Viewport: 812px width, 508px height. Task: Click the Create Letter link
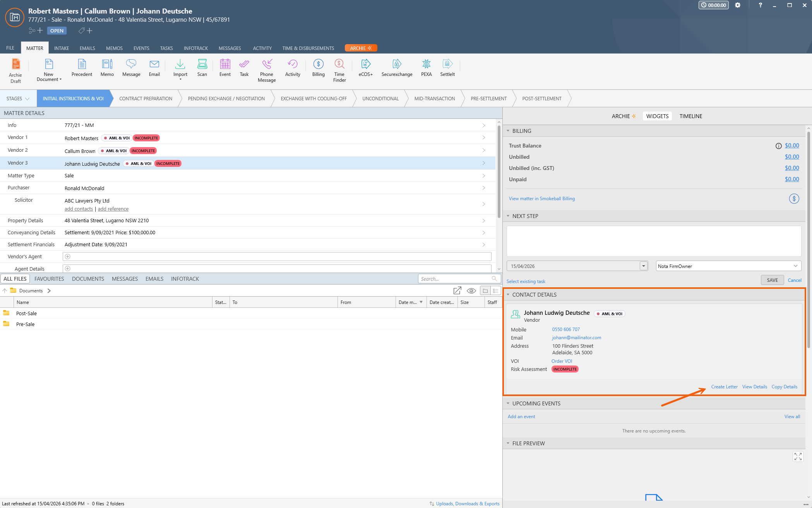724,387
